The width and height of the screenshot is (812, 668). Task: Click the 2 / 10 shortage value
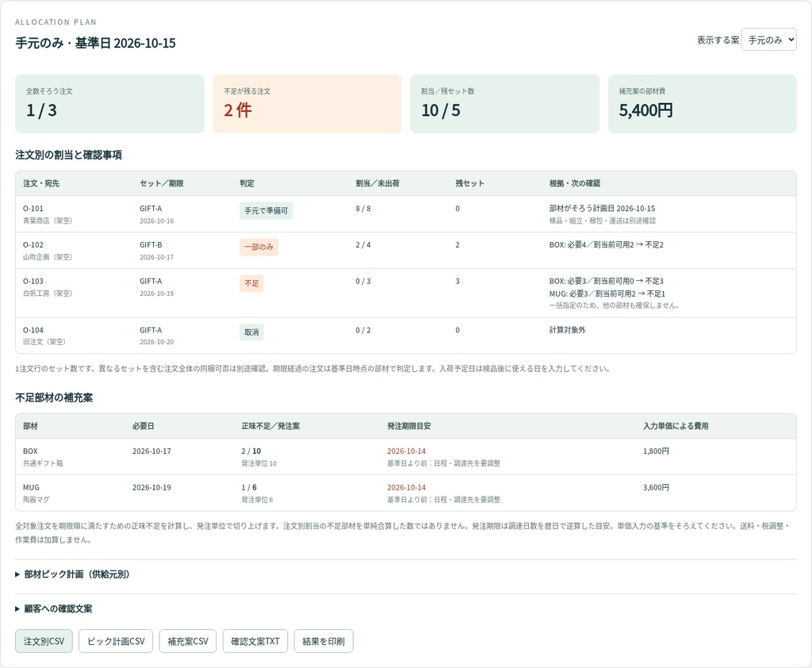tap(251, 451)
